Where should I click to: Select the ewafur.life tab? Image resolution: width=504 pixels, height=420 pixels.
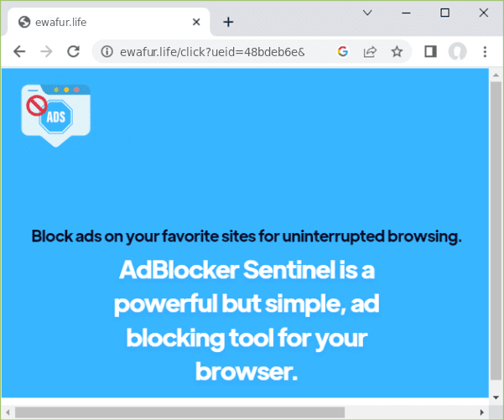tap(101, 22)
